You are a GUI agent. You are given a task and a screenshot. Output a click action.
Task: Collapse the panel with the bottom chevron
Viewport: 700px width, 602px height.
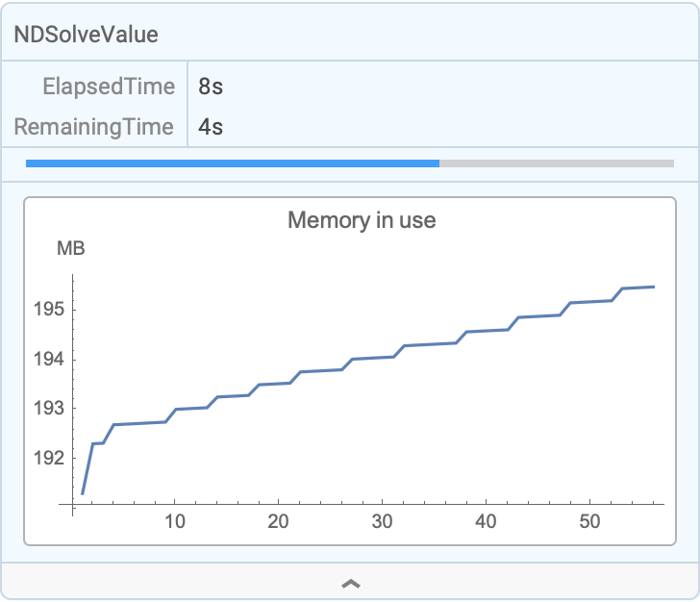351,583
